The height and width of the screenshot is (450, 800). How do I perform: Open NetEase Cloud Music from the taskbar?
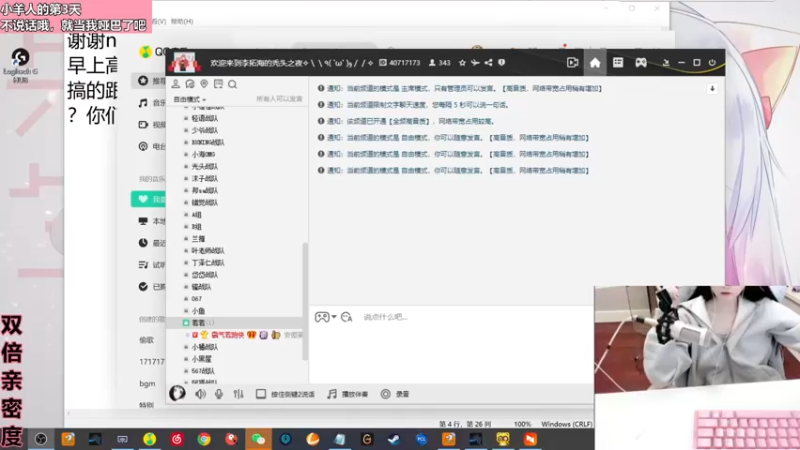[x=177, y=439]
